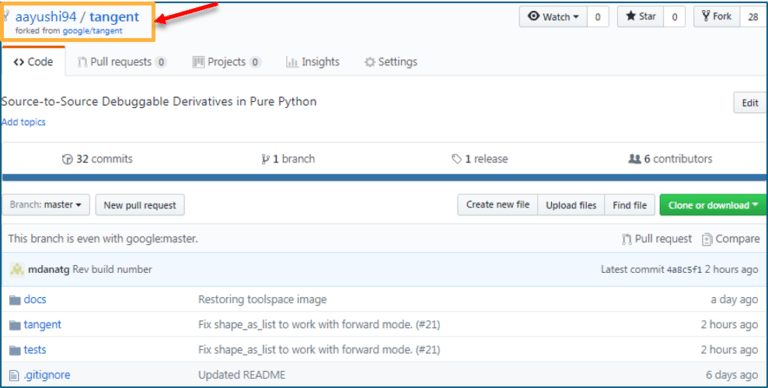Open the Settings tab
The image size is (768, 388).
tap(391, 62)
